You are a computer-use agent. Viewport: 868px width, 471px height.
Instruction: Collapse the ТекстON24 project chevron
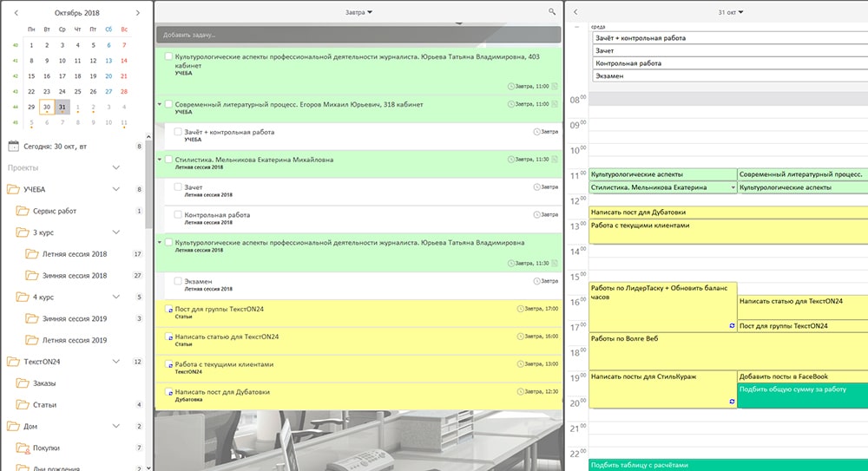[115, 362]
